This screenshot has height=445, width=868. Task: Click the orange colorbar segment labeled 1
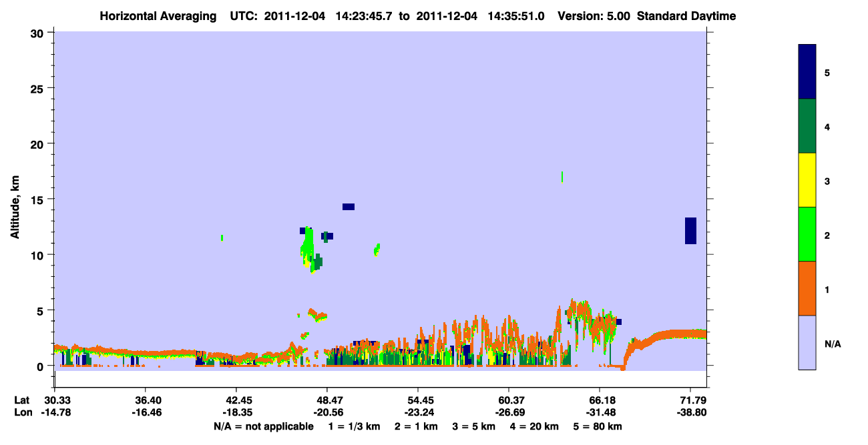click(x=807, y=288)
